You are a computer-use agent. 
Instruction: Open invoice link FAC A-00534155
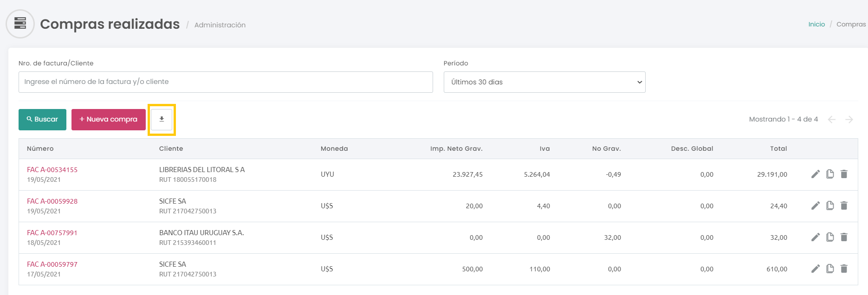[x=52, y=170]
